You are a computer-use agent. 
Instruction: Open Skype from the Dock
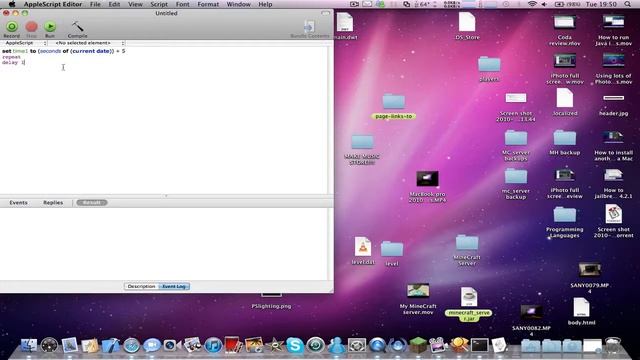point(295,345)
